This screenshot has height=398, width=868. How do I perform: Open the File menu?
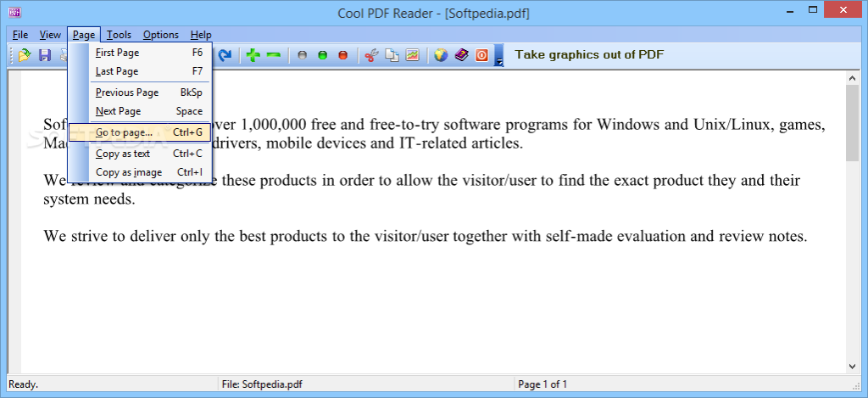(20, 35)
